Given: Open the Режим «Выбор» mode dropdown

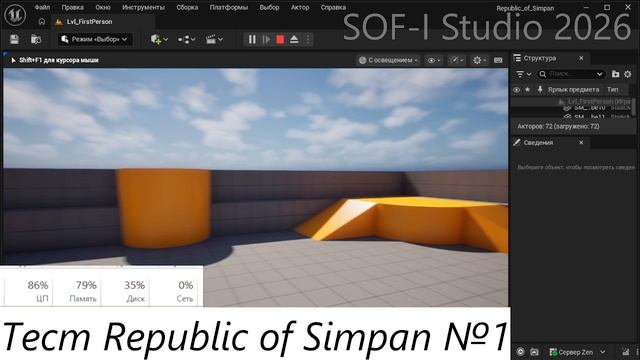Looking at the screenshot, I should click(x=95, y=39).
